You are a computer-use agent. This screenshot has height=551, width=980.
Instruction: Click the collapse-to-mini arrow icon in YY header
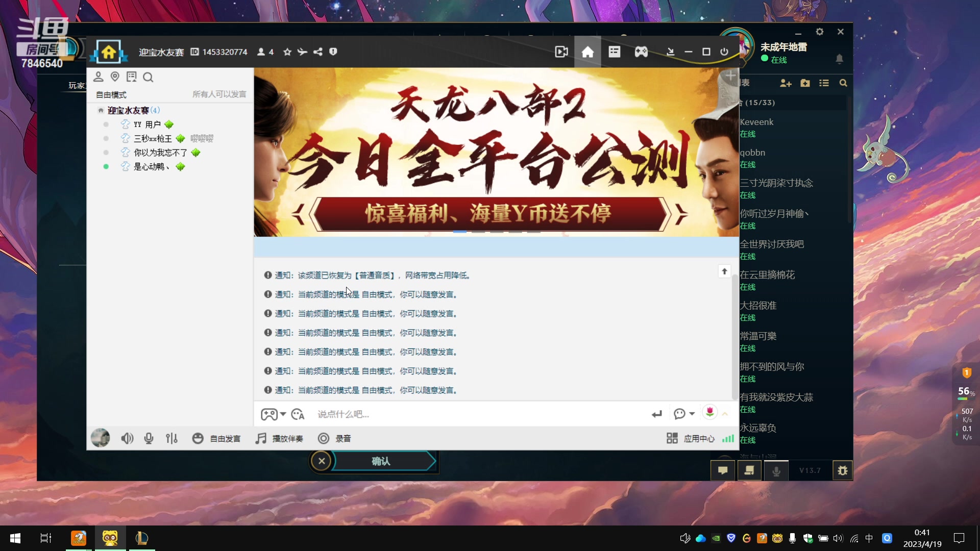click(x=671, y=52)
